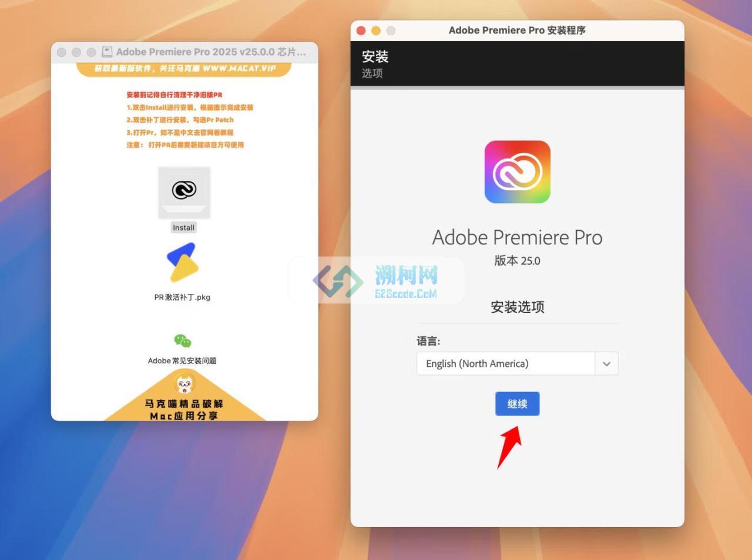Open the English (North America) language box
752x560 pixels.
point(517,364)
